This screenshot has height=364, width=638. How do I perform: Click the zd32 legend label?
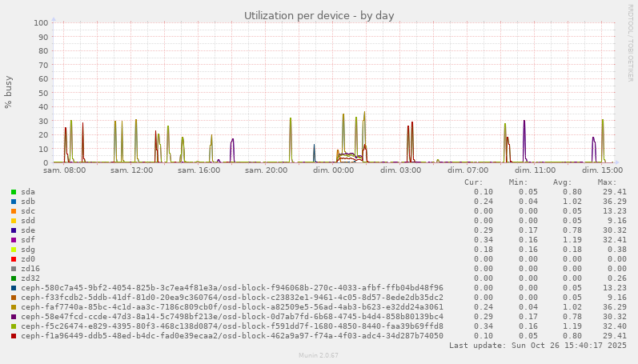click(30, 278)
